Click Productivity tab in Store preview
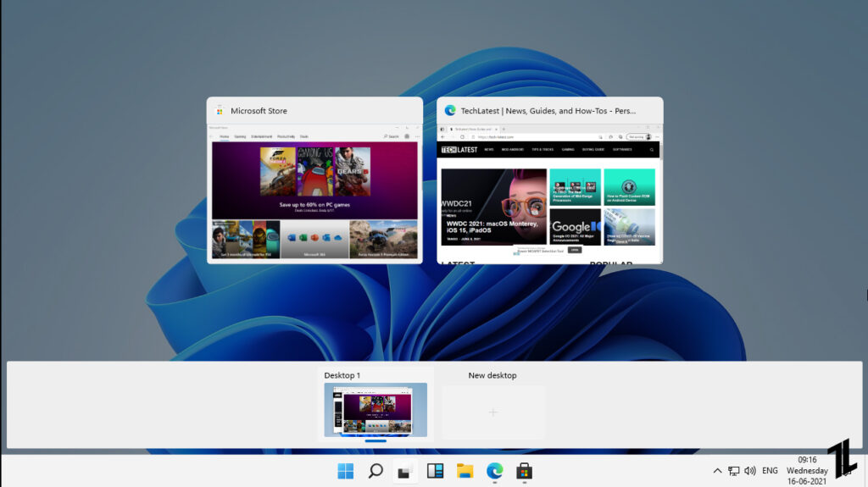The image size is (868, 487). 287,136
